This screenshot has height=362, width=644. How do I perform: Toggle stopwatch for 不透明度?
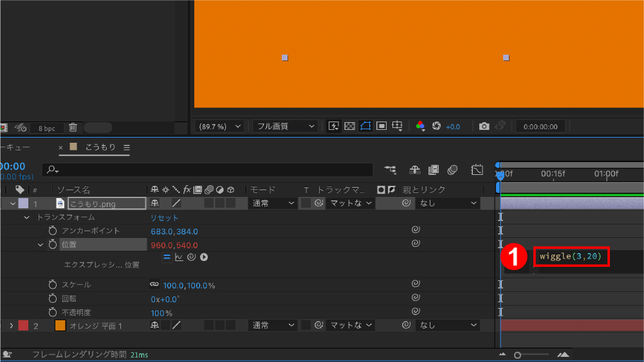coord(52,312)
